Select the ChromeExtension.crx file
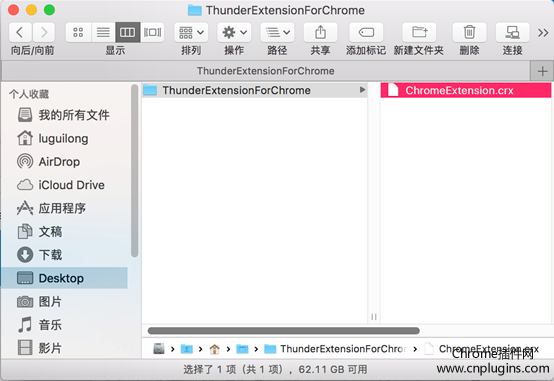Viewport: 554px width, 381px height. pos(466,90)
